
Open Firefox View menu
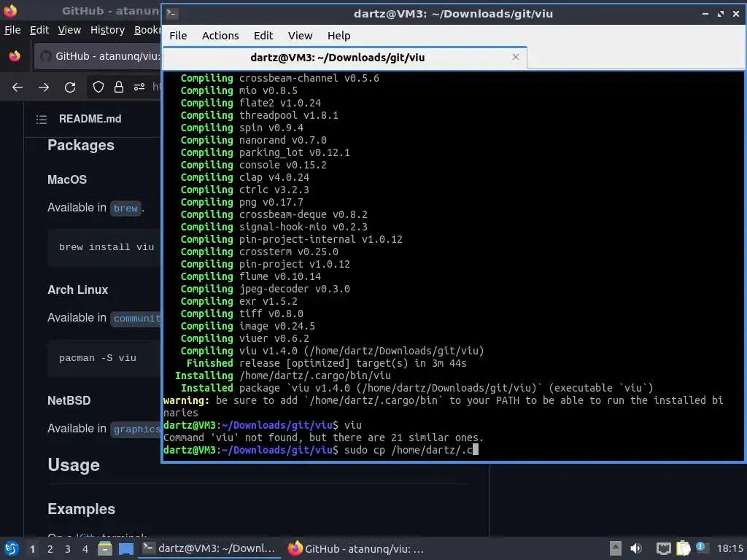[x=69, y=30]
